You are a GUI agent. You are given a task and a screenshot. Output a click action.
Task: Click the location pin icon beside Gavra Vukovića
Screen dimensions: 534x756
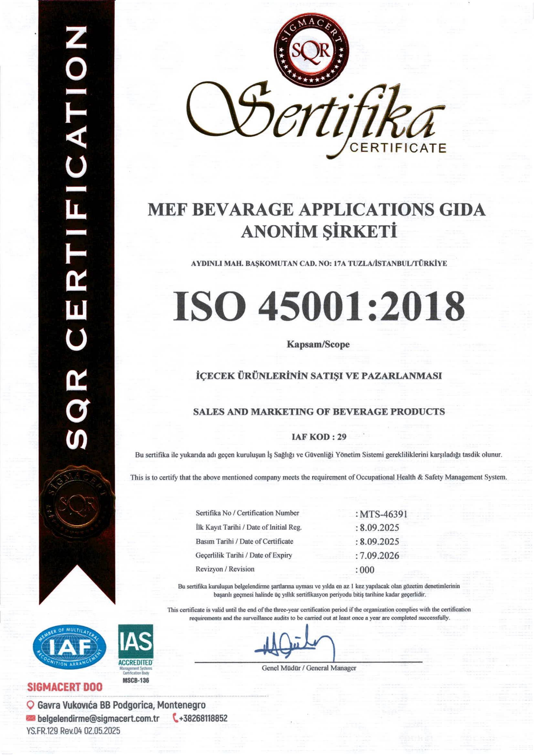tap(31, 705)
